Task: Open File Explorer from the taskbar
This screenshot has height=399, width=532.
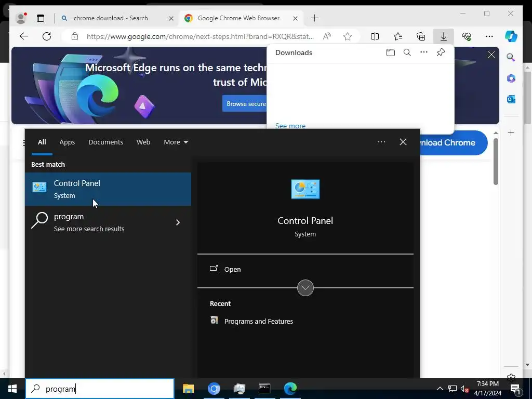Action: [188, 389]
